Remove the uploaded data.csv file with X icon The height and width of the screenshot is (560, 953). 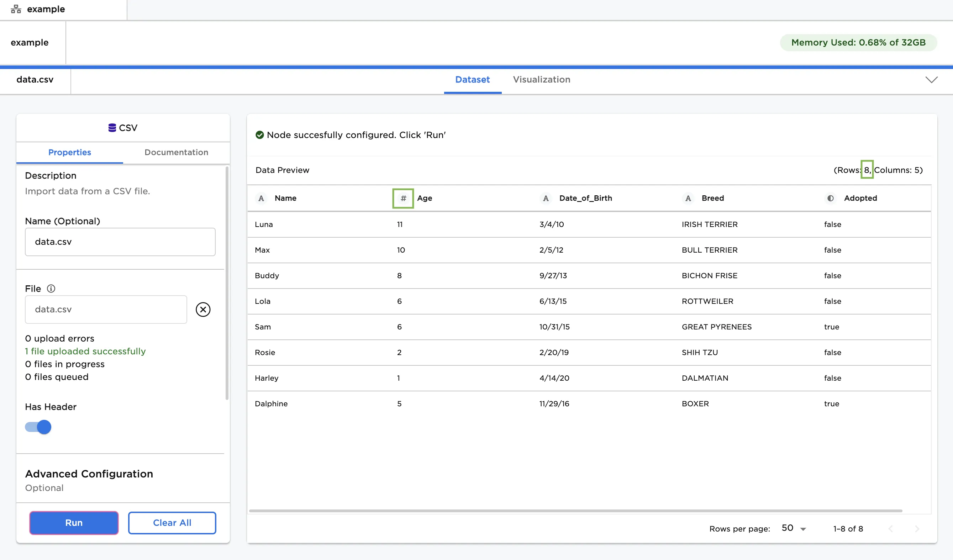click(x=203, y=309)
